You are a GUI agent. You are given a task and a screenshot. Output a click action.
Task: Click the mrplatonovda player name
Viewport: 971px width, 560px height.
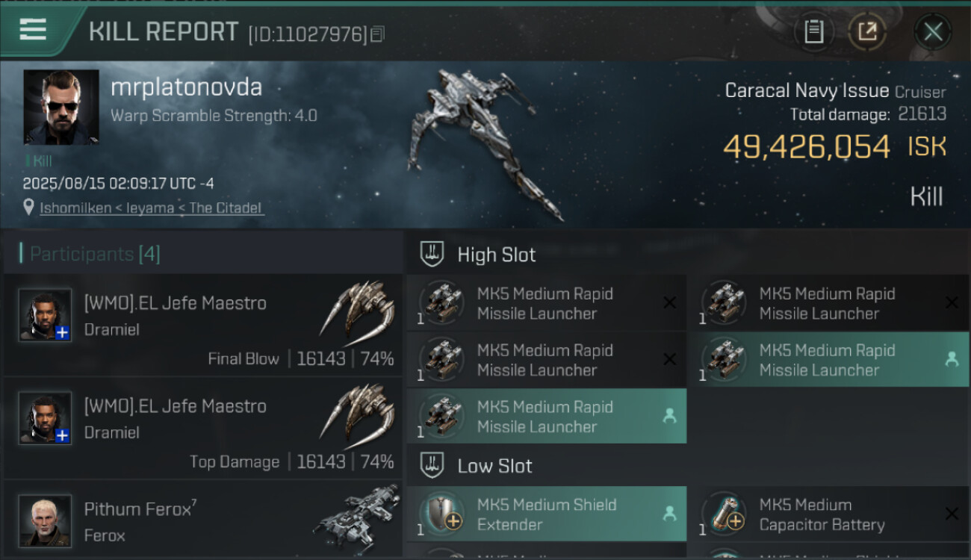point(186,87)
